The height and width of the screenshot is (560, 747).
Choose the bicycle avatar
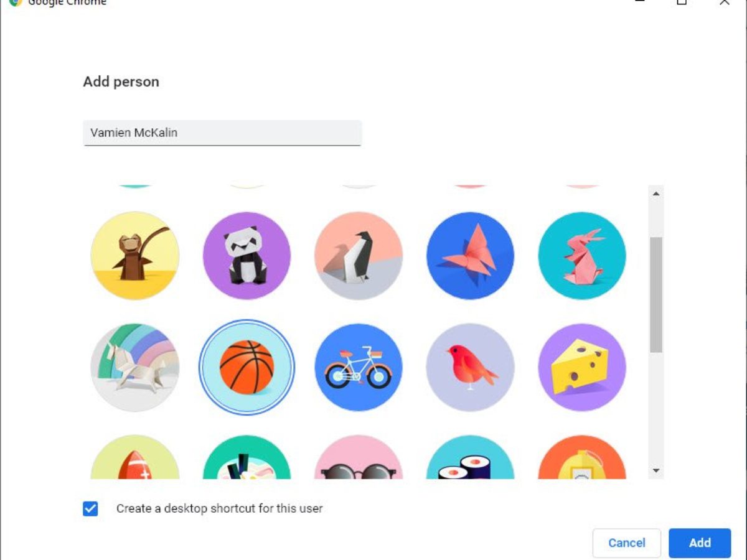pyautogui.click(x=359, y=368)
